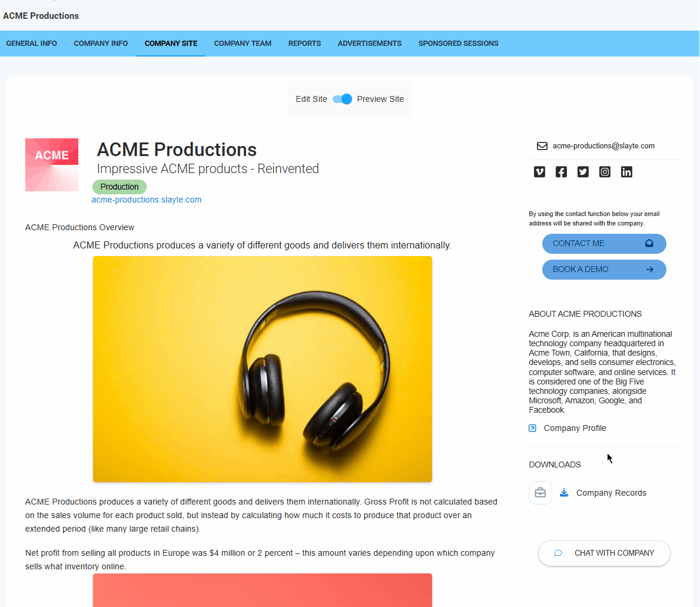
Task: Click the Contact Me button
Action: click(604, 244)
